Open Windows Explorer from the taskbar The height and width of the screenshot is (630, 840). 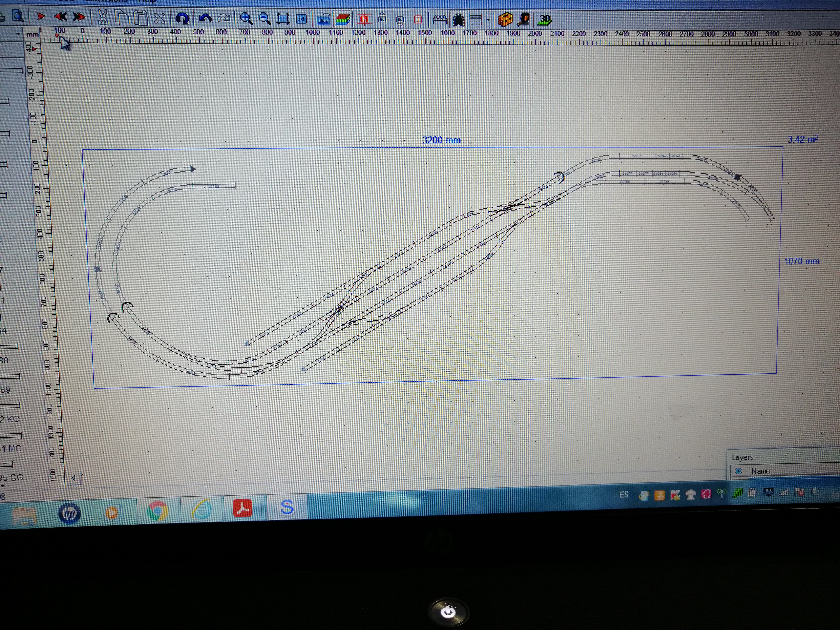point(24,515)
